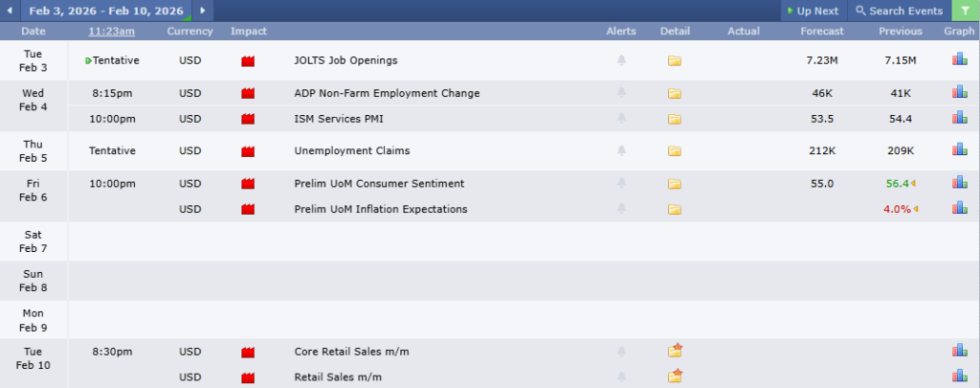980x388 pixels.
Task: Open graph for JOLTS Job Openings
Action: pyautogui.click(x=959, y=59)
